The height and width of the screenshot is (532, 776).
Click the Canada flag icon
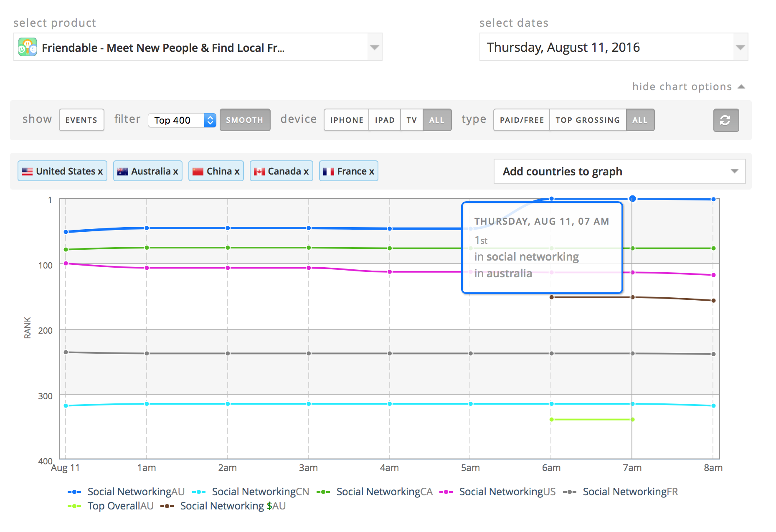pyautogui.click(x=259, y=172)
